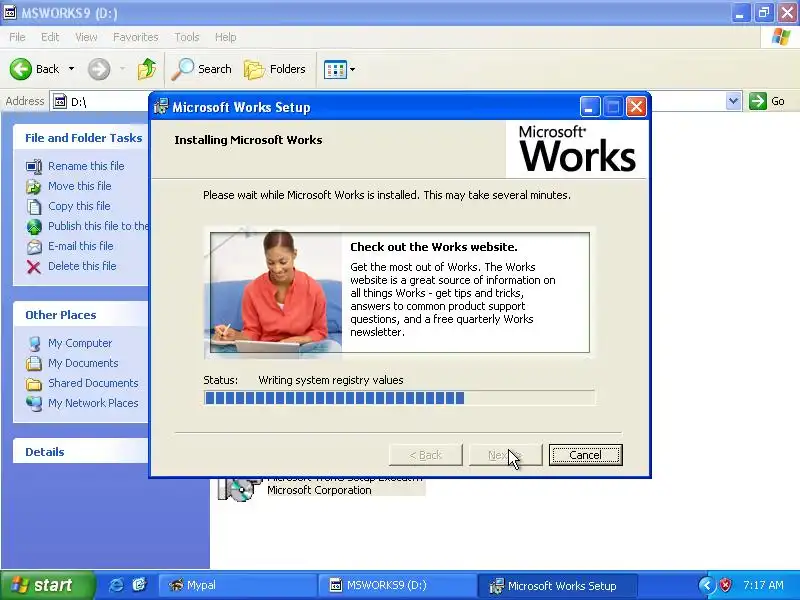The image size is (800, 600).
Task: Click the E-mail this file link
Action: coord(81,245)
